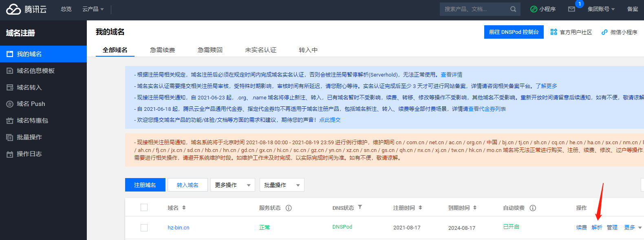Click DNSPod status for hz-bin.cn

(x=342, y=227)
